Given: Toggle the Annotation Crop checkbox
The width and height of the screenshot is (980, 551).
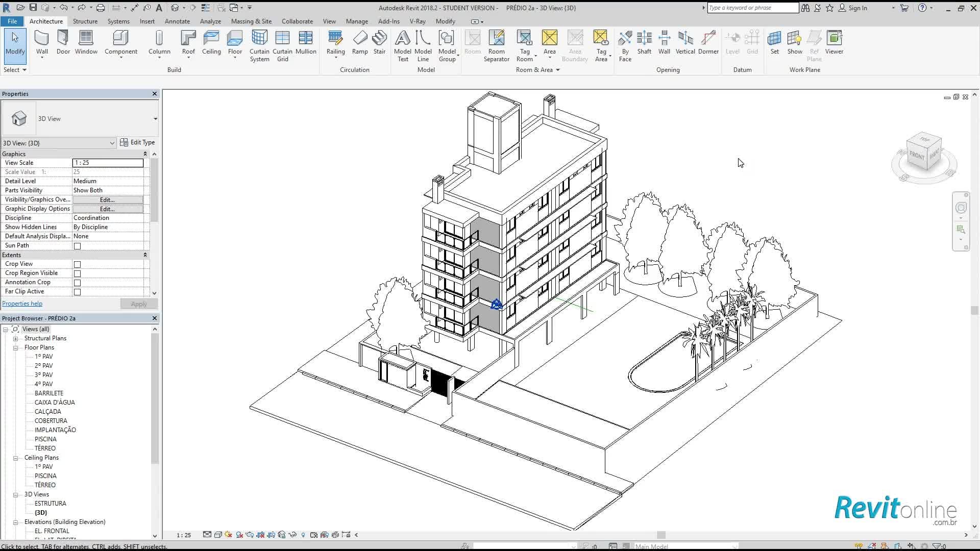Looking at the screenshot, I should coord(77,283).
